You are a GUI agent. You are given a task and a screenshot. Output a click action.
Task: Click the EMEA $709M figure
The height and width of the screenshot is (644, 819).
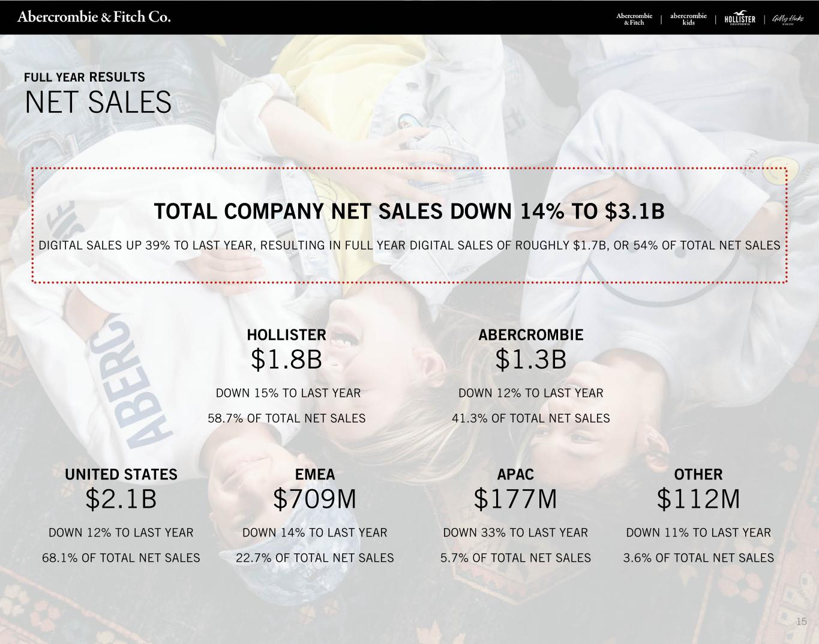tap(315, 499)
